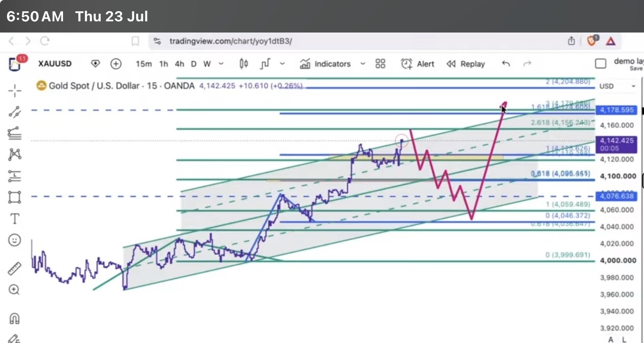Open the USD currency dropdown
This screenshot has height=343, width=644.
click(x=618, y=86)
